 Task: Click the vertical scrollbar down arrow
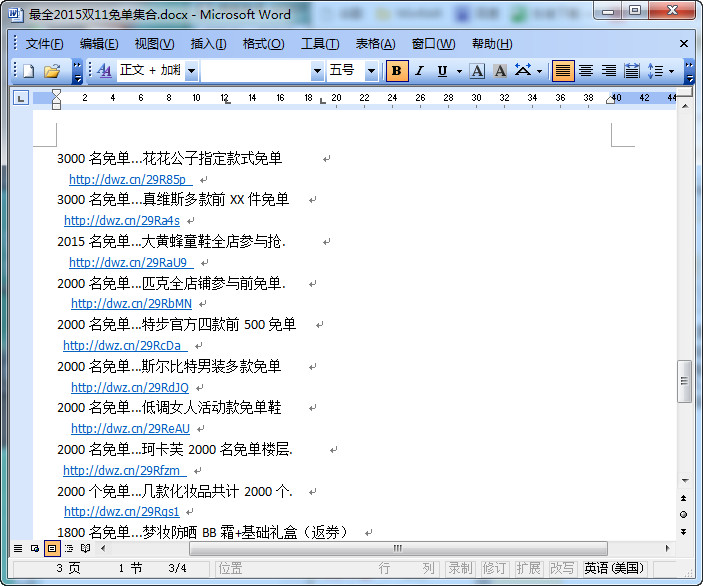(x=685, y=481)
